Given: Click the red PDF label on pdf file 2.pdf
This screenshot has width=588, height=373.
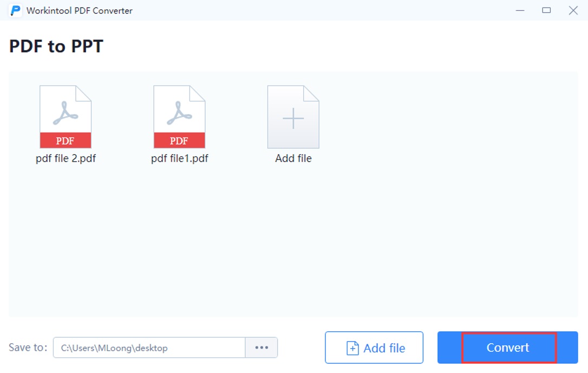Looking at the screenshot, I should point(66,140).
